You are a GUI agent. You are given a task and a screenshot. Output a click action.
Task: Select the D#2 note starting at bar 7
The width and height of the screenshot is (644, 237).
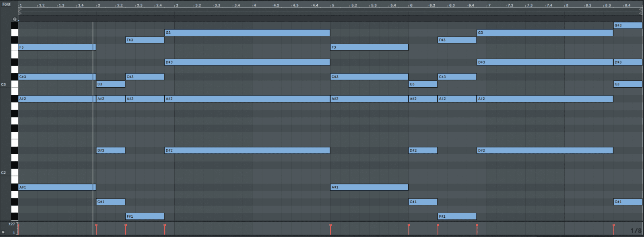pyautogui.click(x=545, y=151)
